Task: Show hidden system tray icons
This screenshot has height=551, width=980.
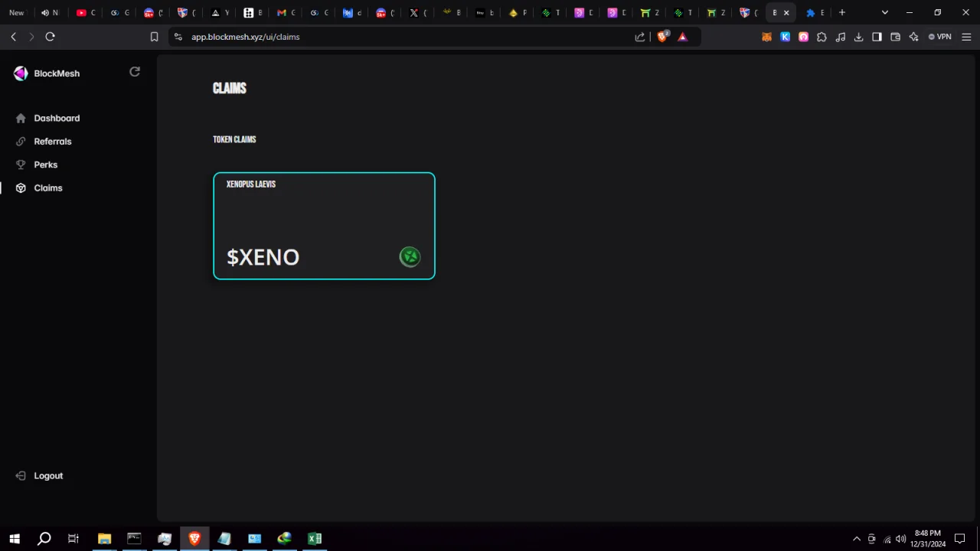Action: (857, 539)
